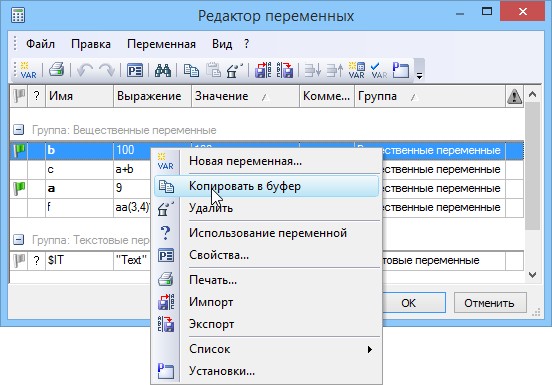Open the Файл menu
552x385 pixels.
point(40,44)
